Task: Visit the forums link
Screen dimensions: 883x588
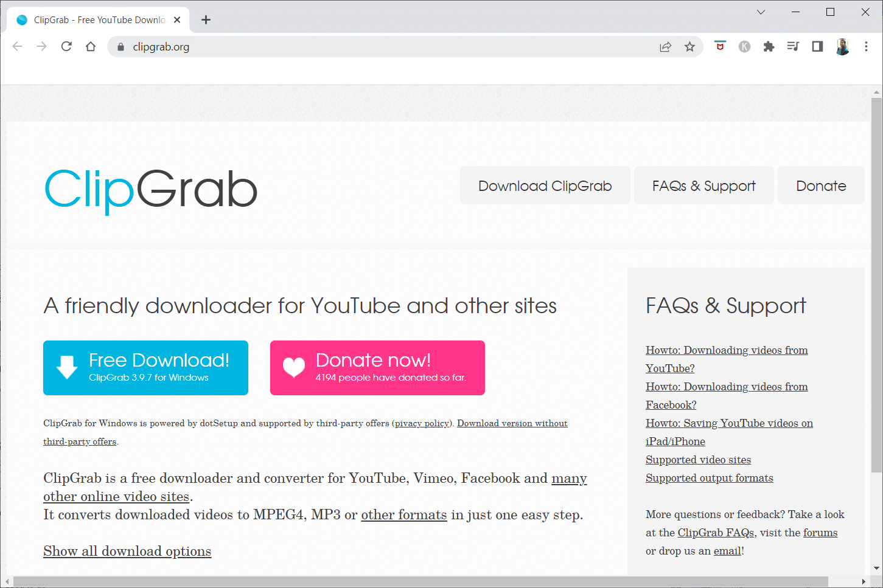Action: pos(820,533)
